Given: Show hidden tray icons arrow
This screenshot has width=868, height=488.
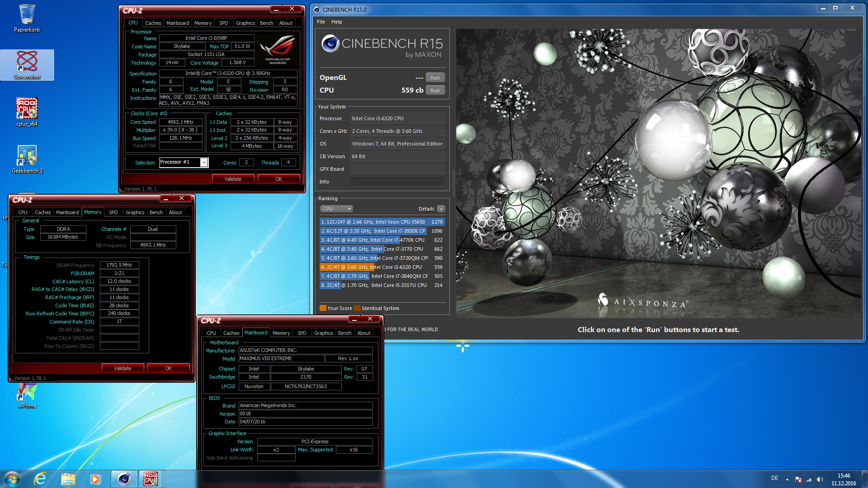Looking at the screenshot, I should pyautogui.click(x=787, y=479).
